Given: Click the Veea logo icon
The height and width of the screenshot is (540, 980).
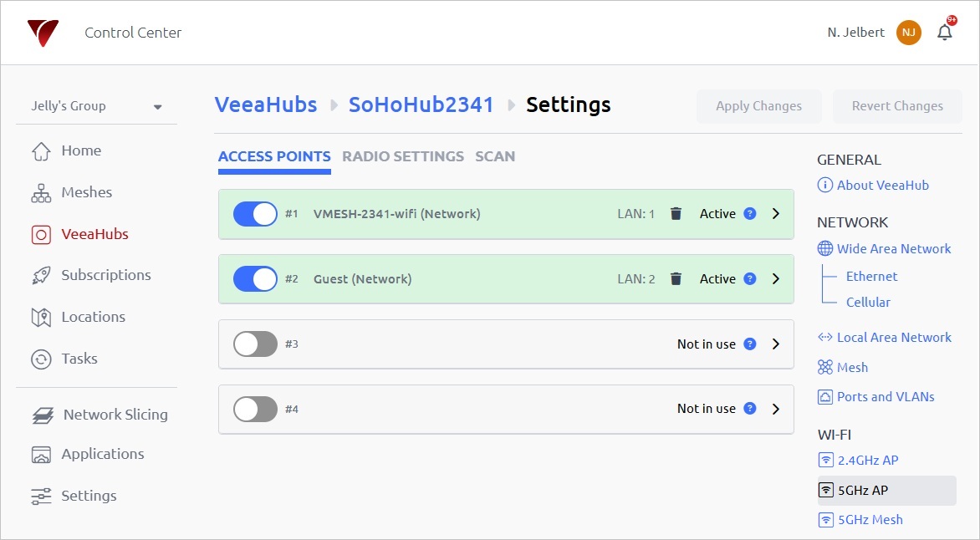Looking at the screenshot, I should point(43,33).
